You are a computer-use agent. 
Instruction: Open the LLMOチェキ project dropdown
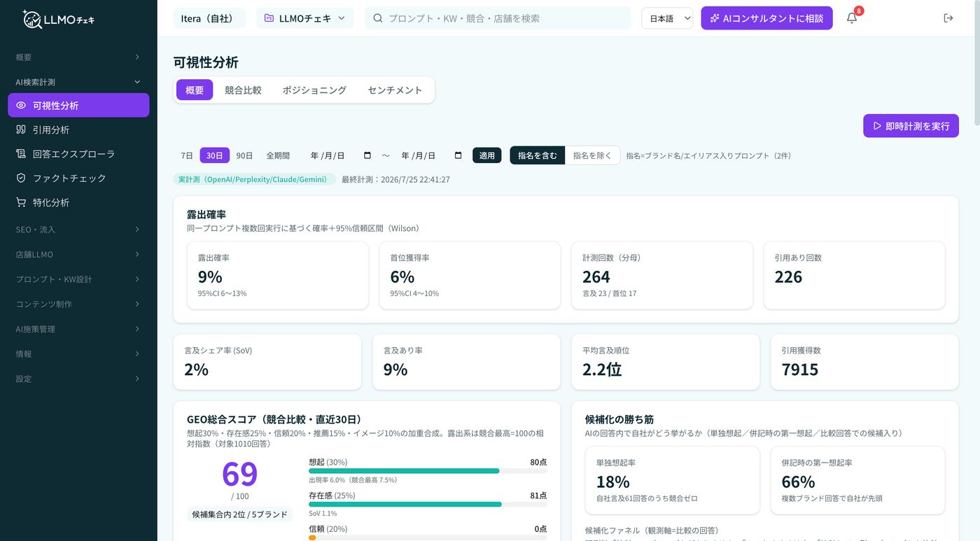(x=305, y=18)
